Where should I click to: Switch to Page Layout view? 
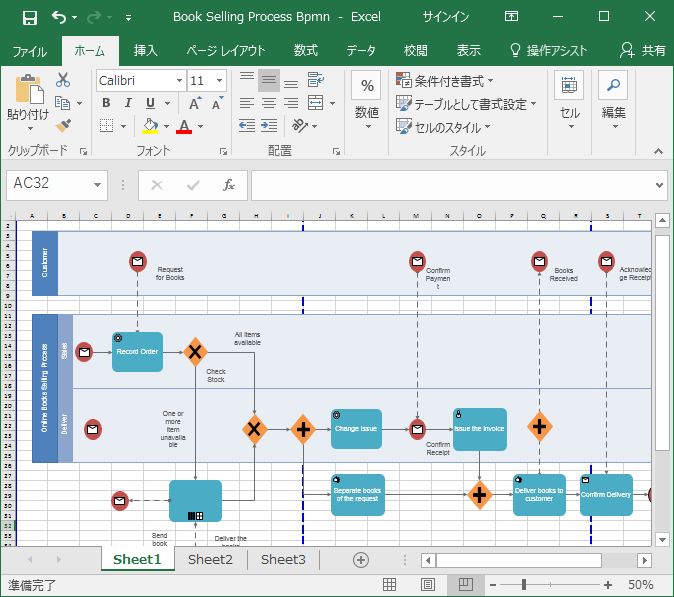click(x=427, y=584)
